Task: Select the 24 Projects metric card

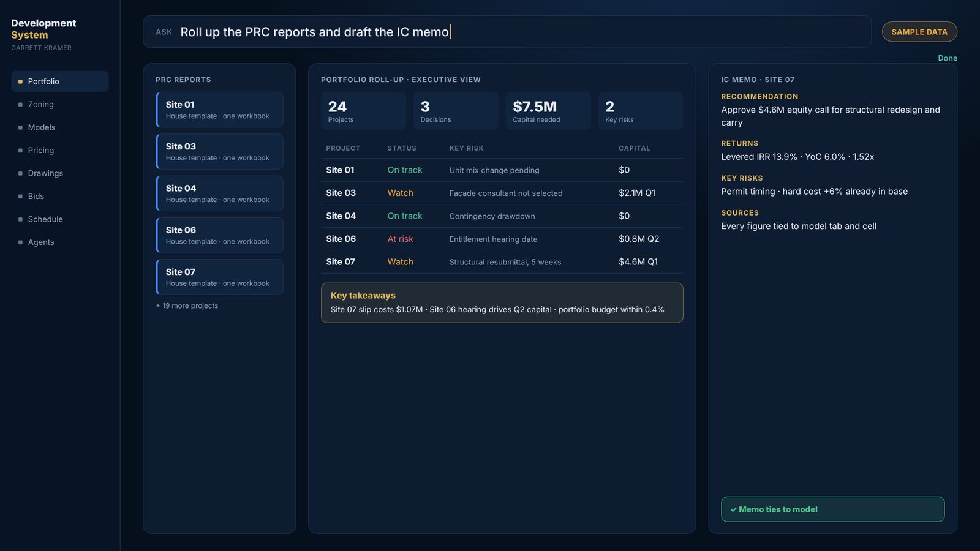Action: [363, 111]
